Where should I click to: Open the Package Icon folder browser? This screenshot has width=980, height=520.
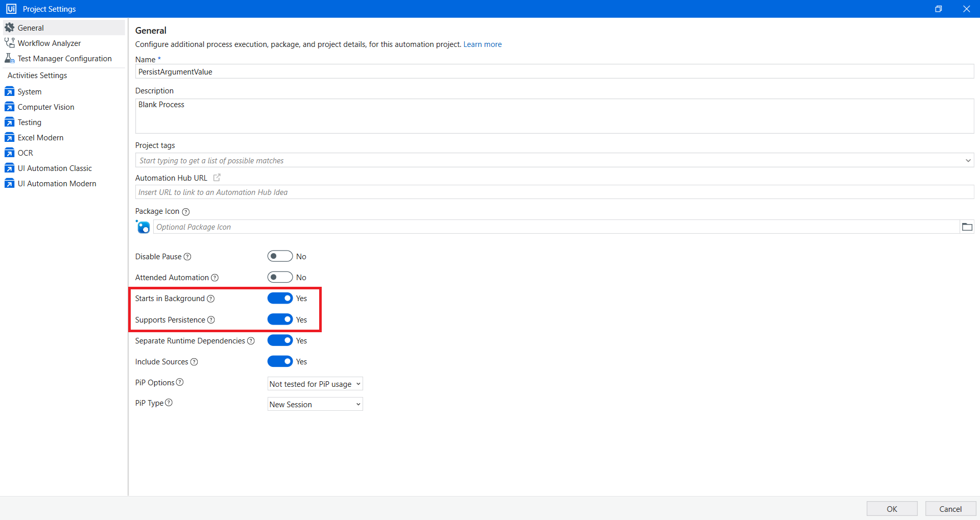[966, 226]
